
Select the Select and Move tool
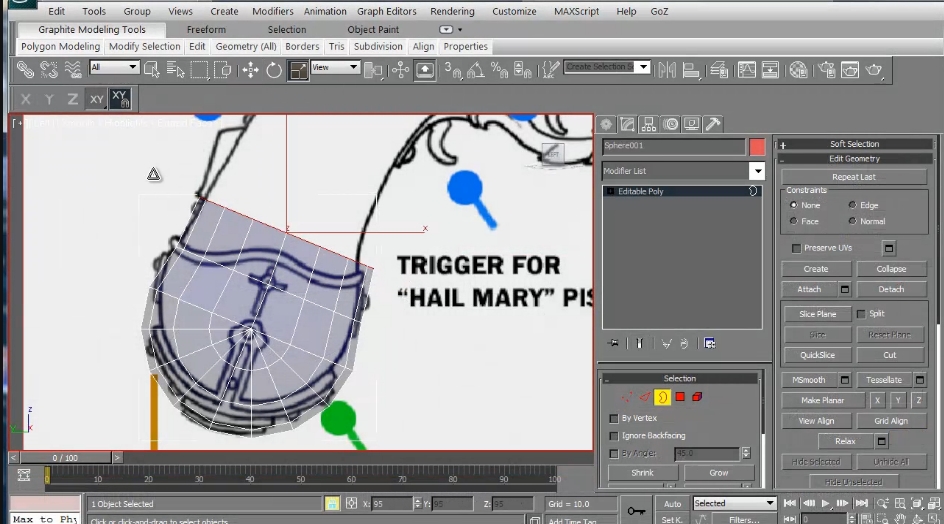click(x=250, y=70)
